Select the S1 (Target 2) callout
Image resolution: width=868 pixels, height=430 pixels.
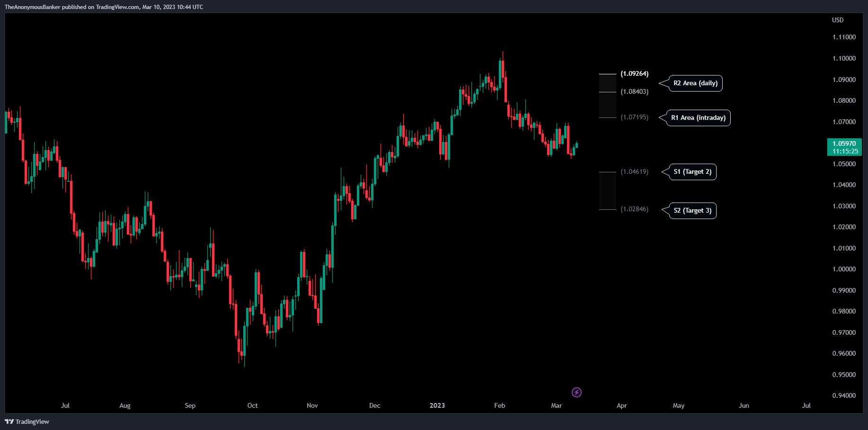click(x=692, y=172)
